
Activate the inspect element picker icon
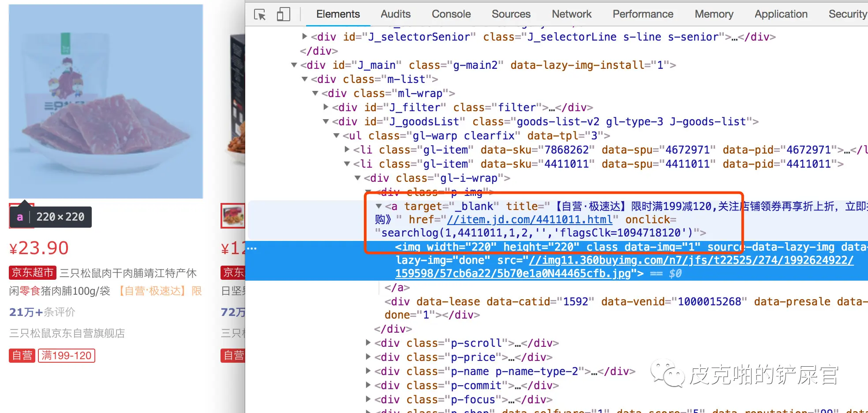pos(260,15)
